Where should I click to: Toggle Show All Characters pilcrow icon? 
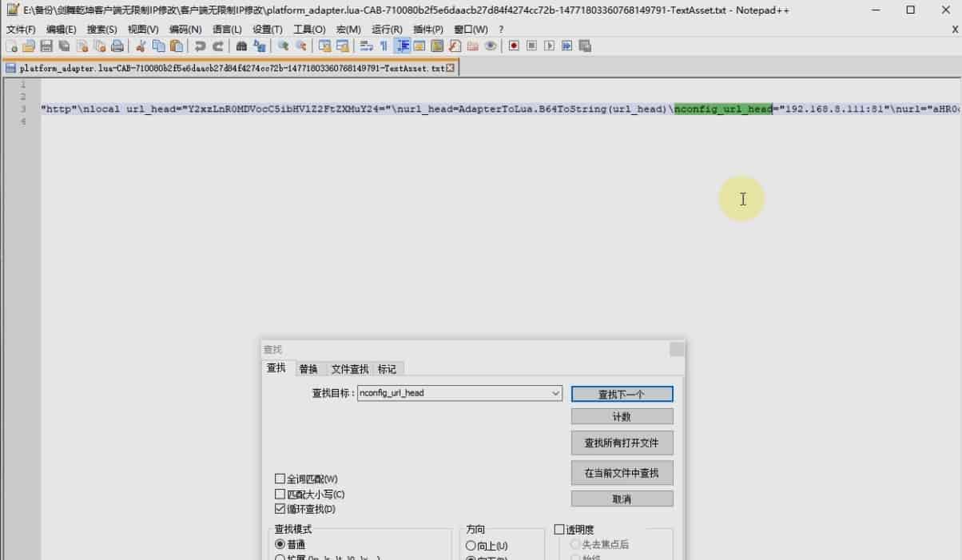(384, 46)
